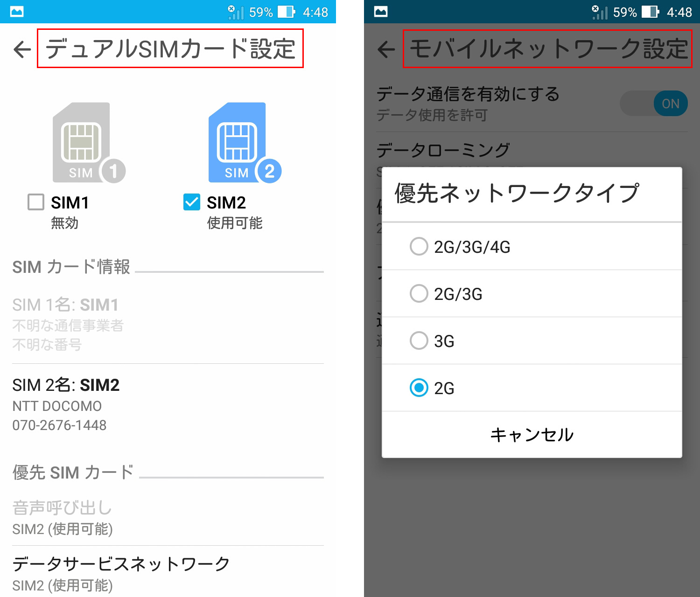Tap the battery icon in right status bar

[x=651, y=12]
